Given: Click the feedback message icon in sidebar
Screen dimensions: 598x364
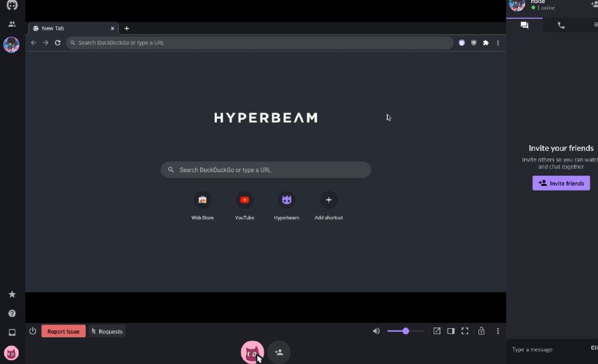Looking at the screenshot, I should click(x=12, y=333).
